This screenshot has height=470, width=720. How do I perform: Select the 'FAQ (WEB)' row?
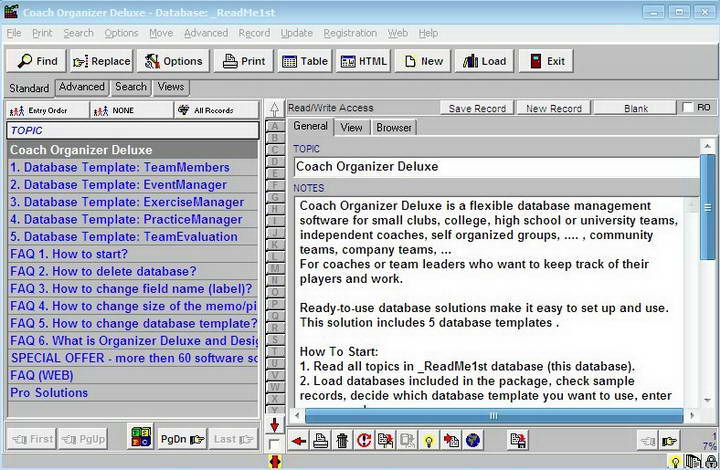[133, 375]
